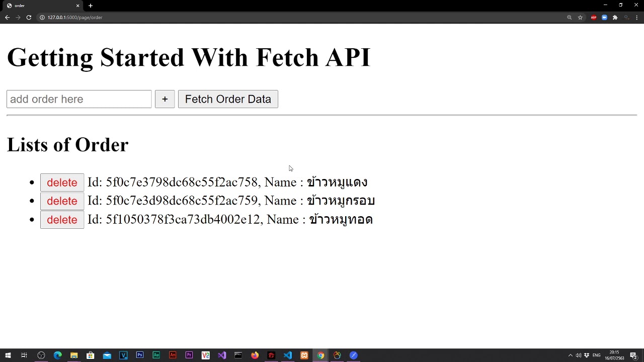This screenshot has height=362, width=644.
Task: Open the Zoom extension icon
Action: pyautogui.click(x=604, y=17)
